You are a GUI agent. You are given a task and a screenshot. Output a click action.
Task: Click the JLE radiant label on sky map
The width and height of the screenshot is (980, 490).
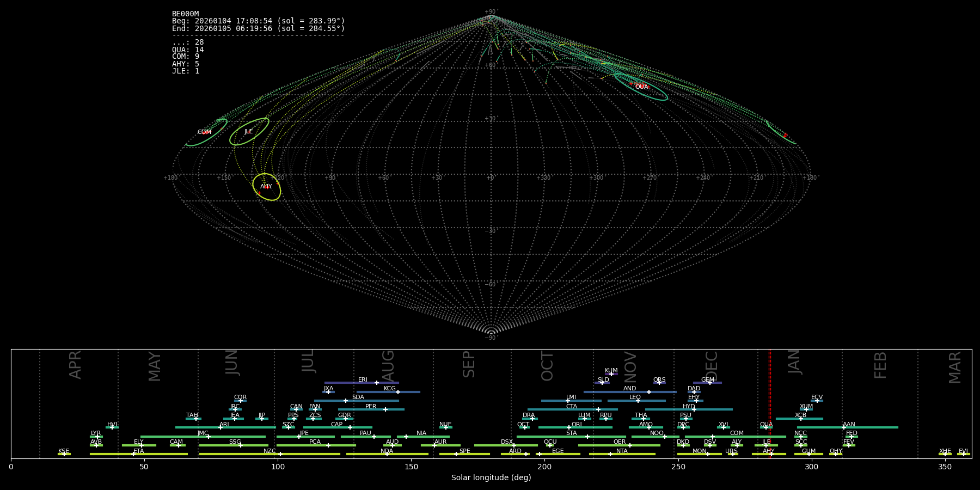coord(248,132)
